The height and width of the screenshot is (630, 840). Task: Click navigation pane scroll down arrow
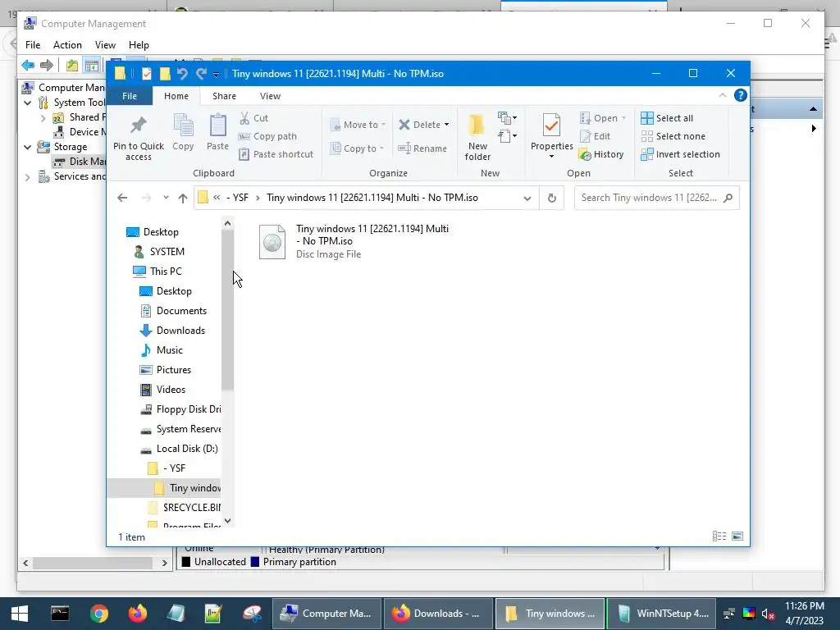(x=228, y=521)
